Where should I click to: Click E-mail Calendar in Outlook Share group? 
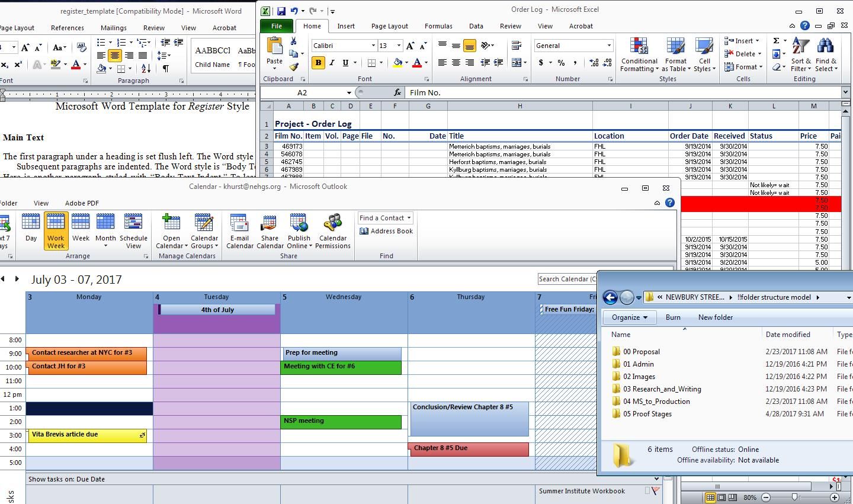coord(240,231)
